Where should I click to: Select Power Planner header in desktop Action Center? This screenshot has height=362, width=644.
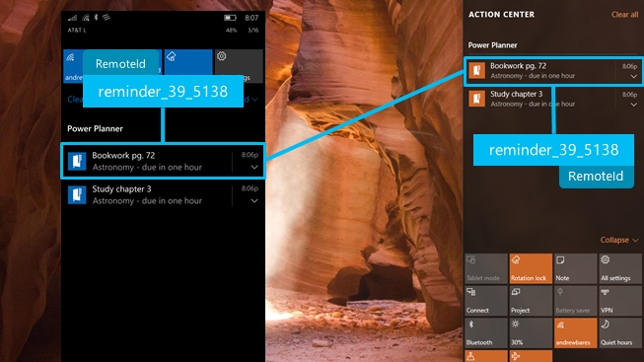pos(492,45)
